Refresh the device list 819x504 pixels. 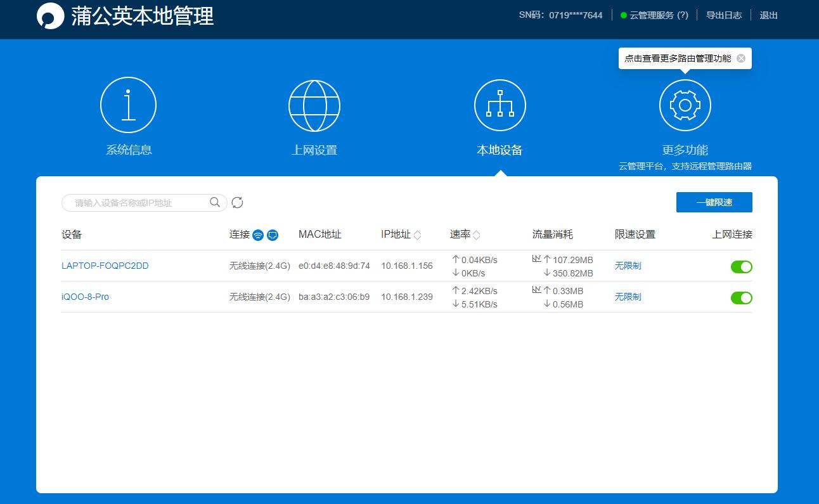click(x=237, y=202)
